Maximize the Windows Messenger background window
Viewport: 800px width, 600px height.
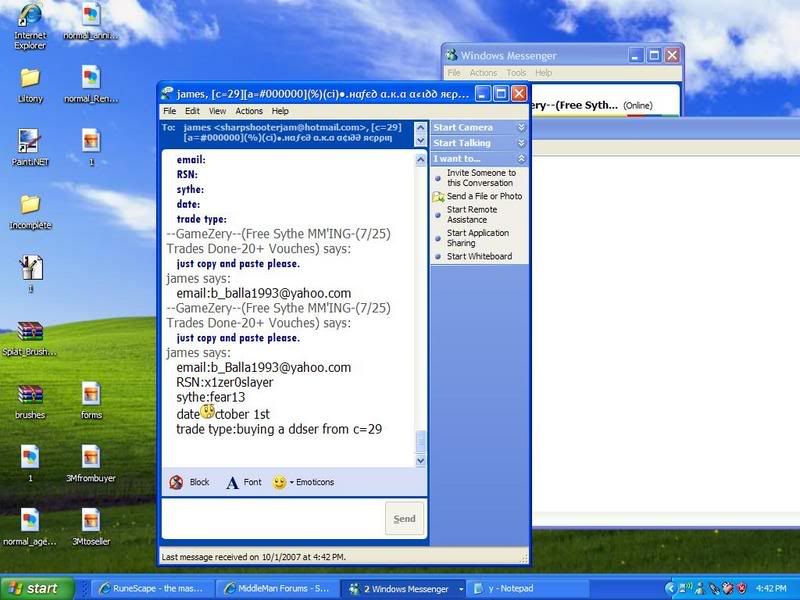[654, 55]
